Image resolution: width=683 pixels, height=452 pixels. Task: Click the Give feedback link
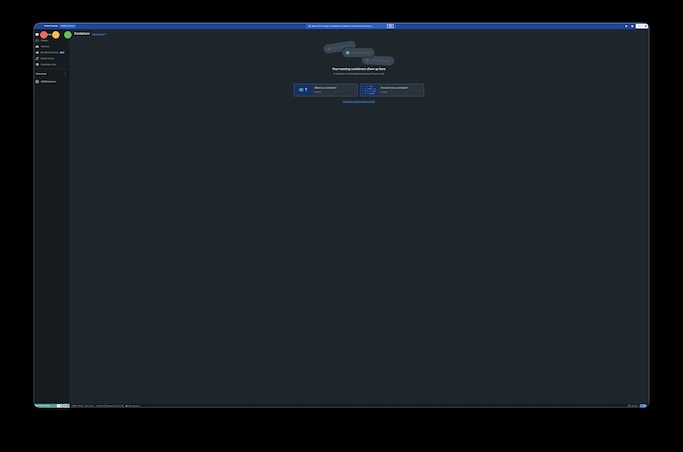click(98, 34)
